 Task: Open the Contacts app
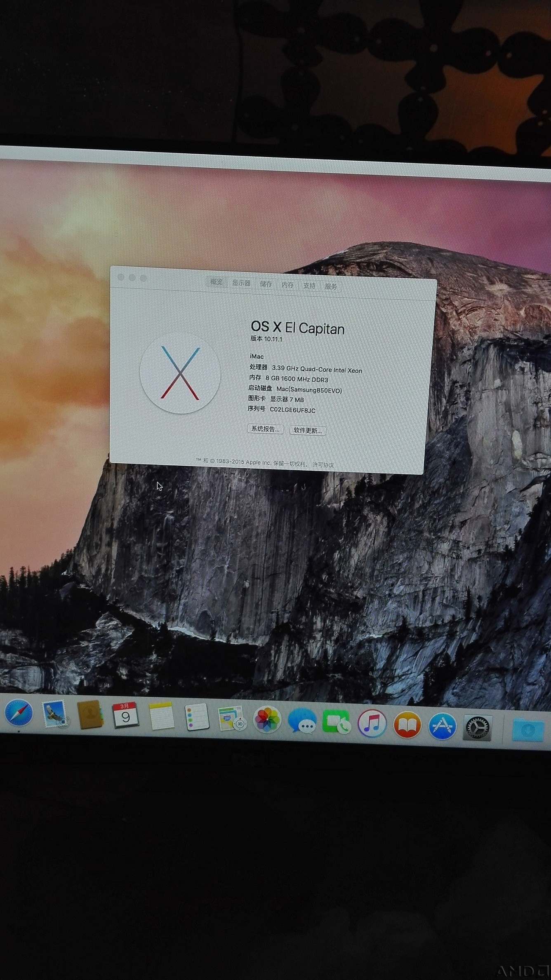click(90, 715)
